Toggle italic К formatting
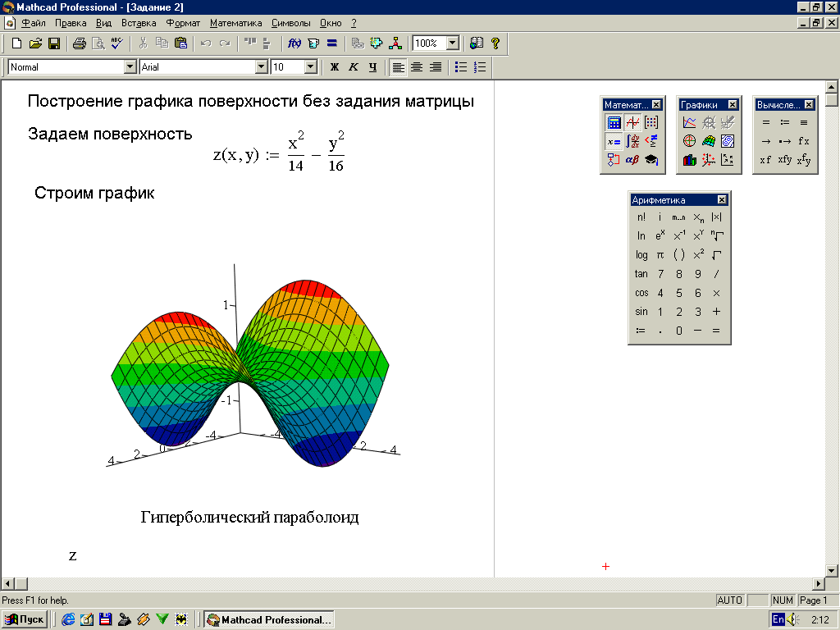 click(x=354, y=67)
